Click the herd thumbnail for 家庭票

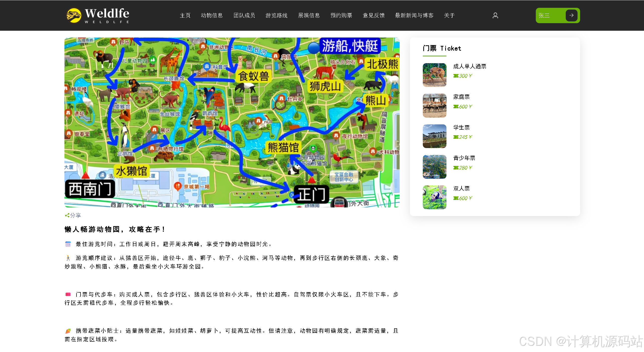pyautogui.click(x=434, y=105)
